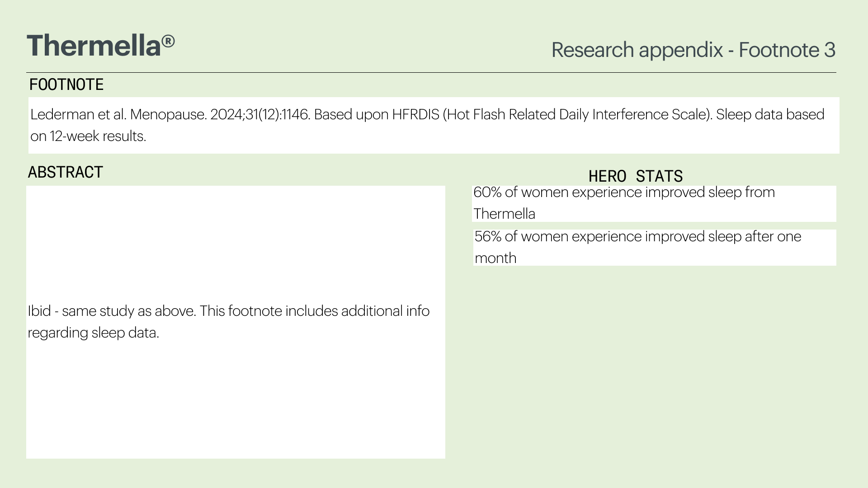Select the Thermella brand title
The height and width of the screenshot is (488, 868).
(x=100, y=46)
